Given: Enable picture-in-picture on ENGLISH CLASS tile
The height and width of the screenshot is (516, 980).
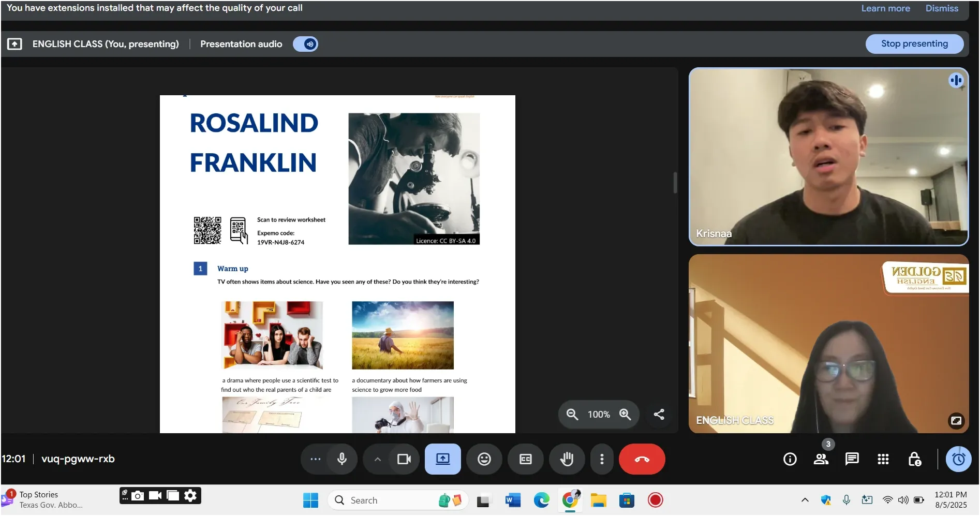Looking at the screenshot, I should pos(956,421).
